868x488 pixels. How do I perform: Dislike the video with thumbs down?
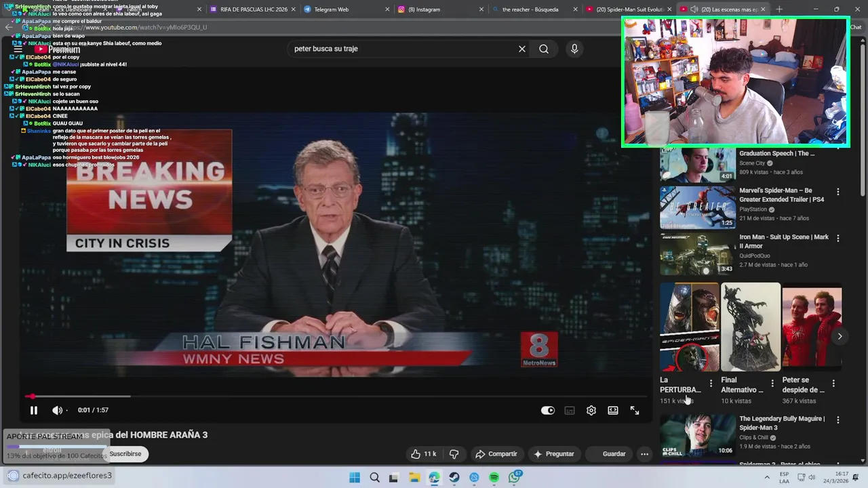[454, 454]
